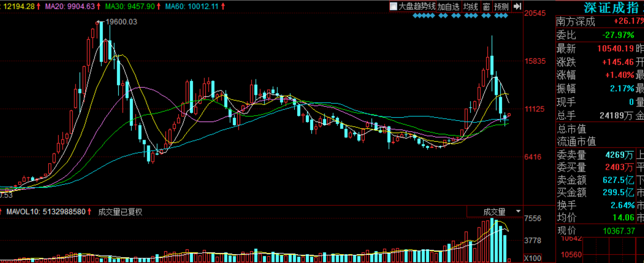Click the 加自选 button
Image resolution: width=644 pixels, height=263 pixels.
point(448,6)
